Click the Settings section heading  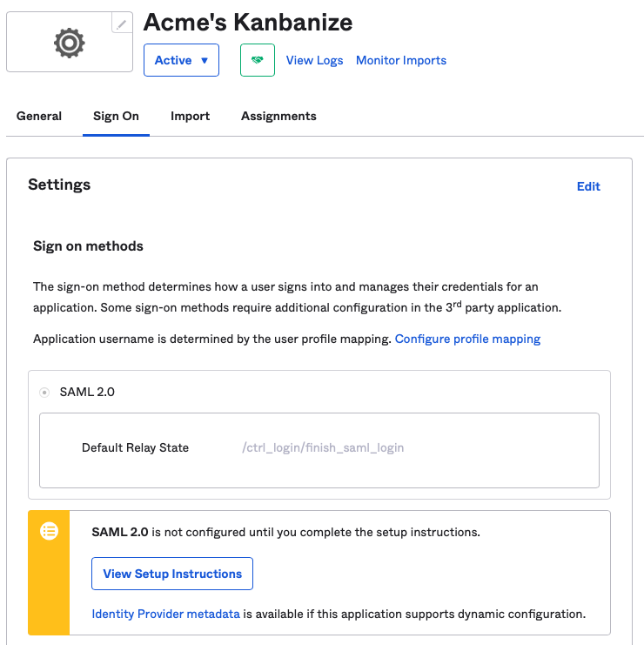tap(59, 185)
